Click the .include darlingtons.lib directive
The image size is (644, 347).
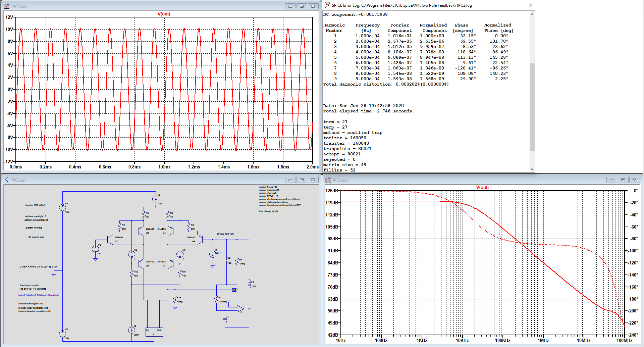coord(31,304)
